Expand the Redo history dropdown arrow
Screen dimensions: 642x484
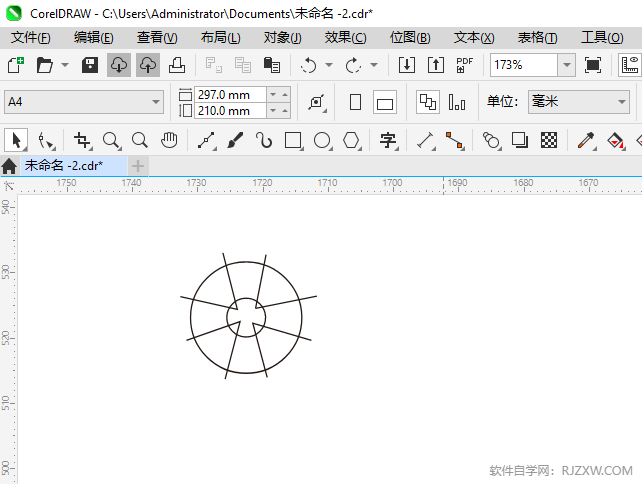pyautogui.click(x=374, y=65)
